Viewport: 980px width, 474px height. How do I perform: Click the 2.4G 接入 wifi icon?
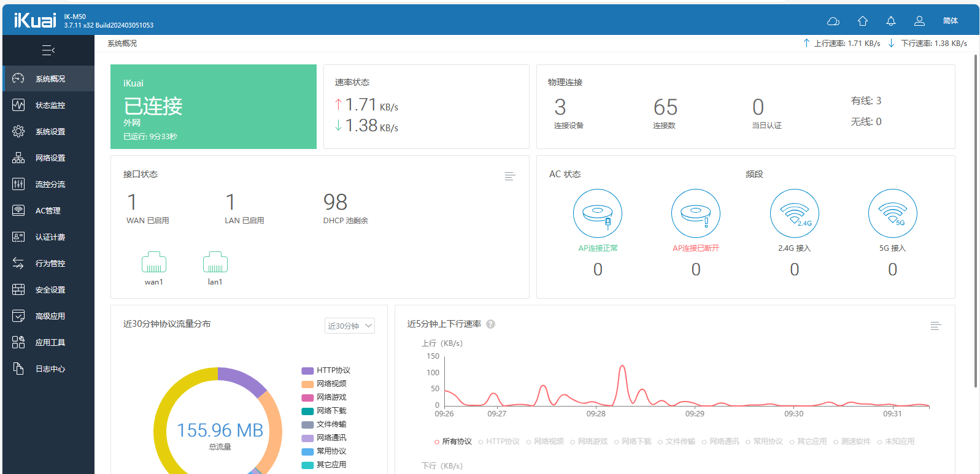tap(795, 213)
